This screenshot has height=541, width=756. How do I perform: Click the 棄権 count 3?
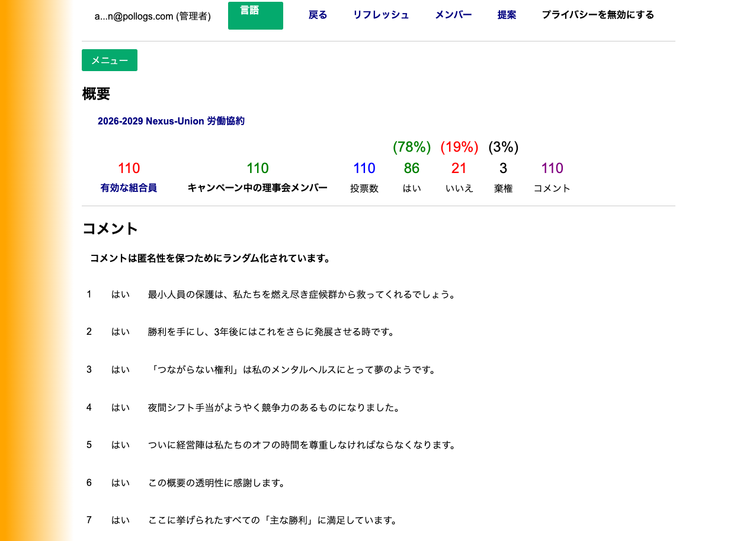coord(503,168)
